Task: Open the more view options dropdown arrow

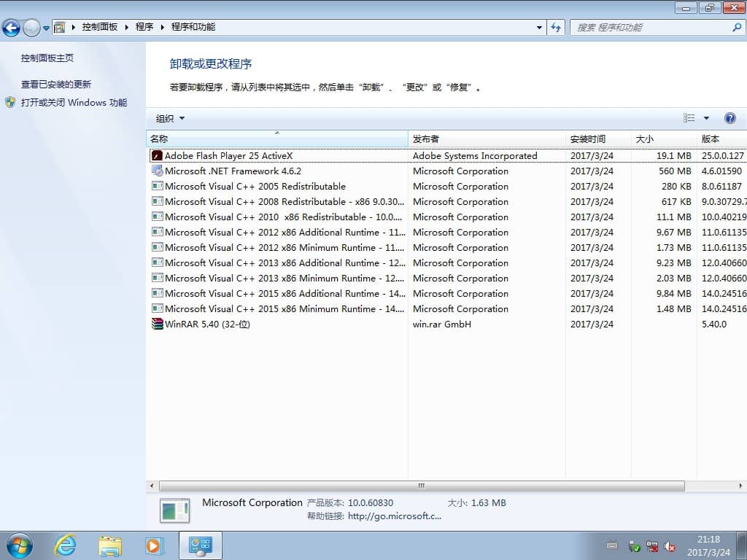Action: (x=706, y=118)
